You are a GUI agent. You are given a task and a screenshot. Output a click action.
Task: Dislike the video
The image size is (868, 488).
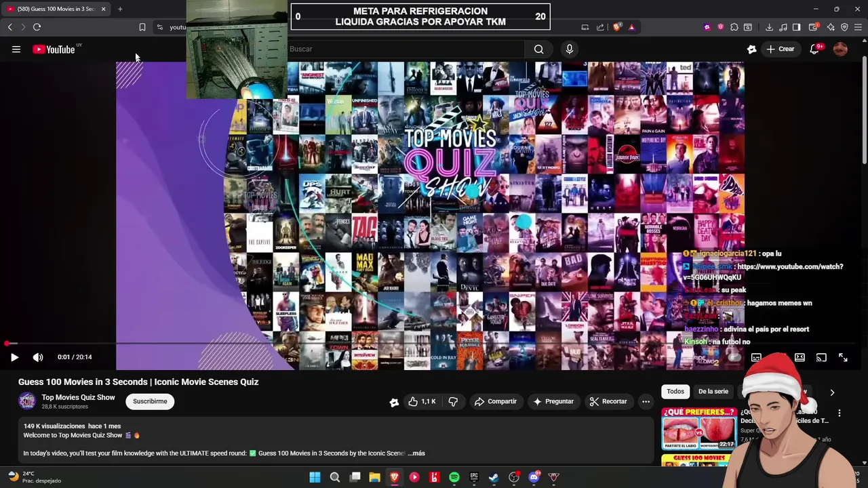point(453,401)
